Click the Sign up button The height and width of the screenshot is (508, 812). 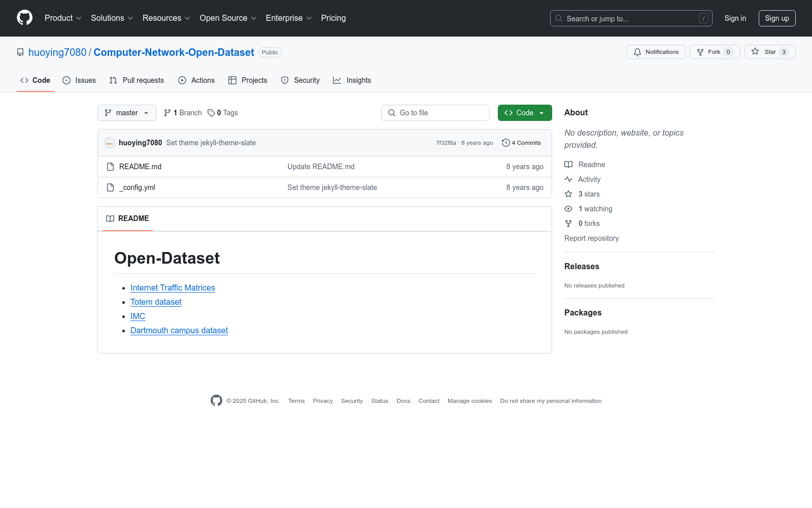[x=777, y=18]
